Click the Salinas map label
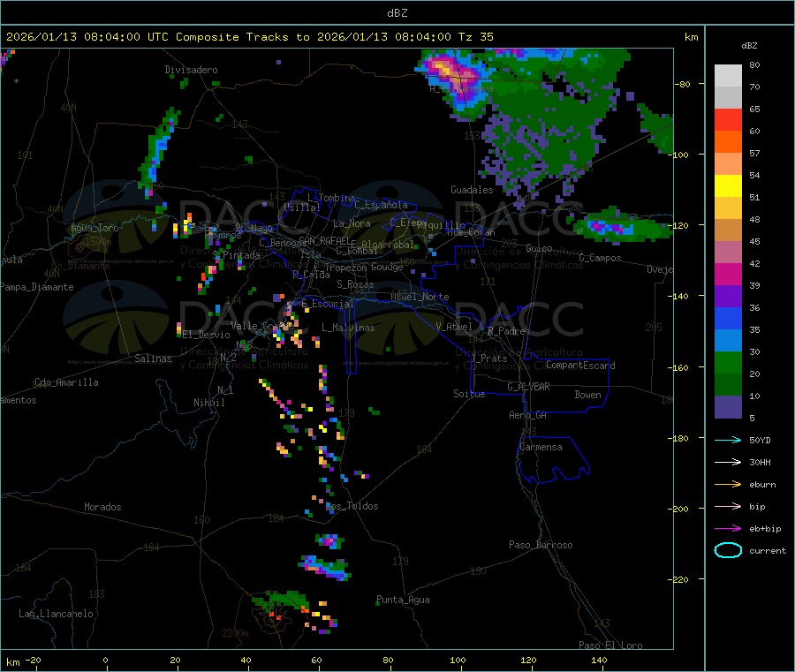Image resolution: width=795 pixels, height=672 pixels. (153, 359)
